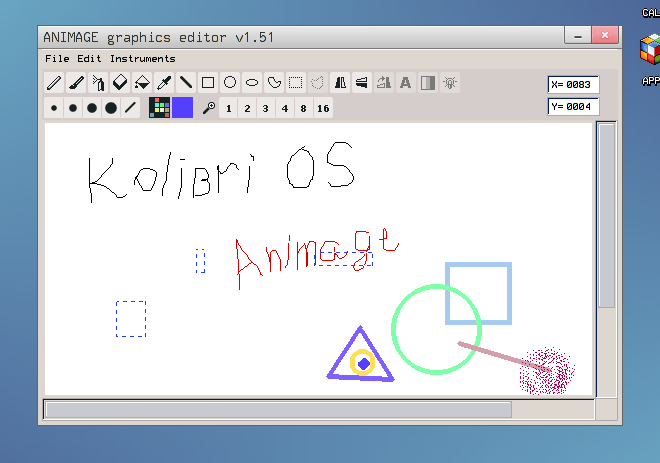Open the Edit menu
Screen dimensions: 660x463
tap(89, 59)
